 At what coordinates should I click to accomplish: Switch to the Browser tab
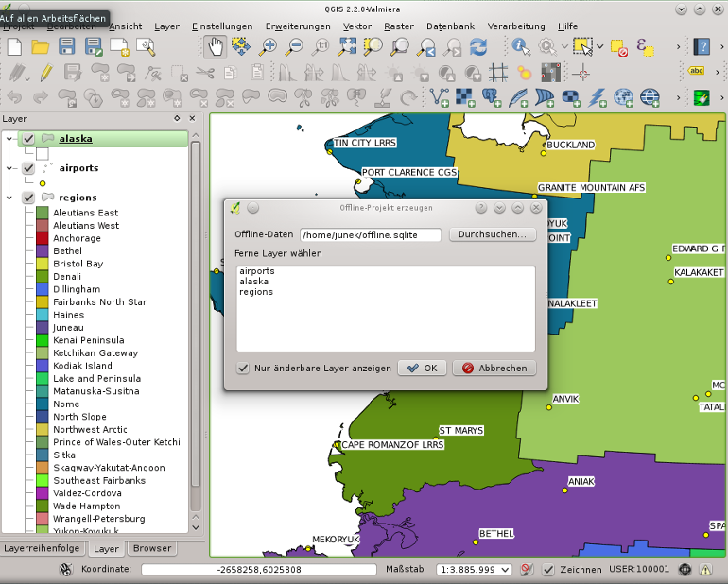coord(152,548)
